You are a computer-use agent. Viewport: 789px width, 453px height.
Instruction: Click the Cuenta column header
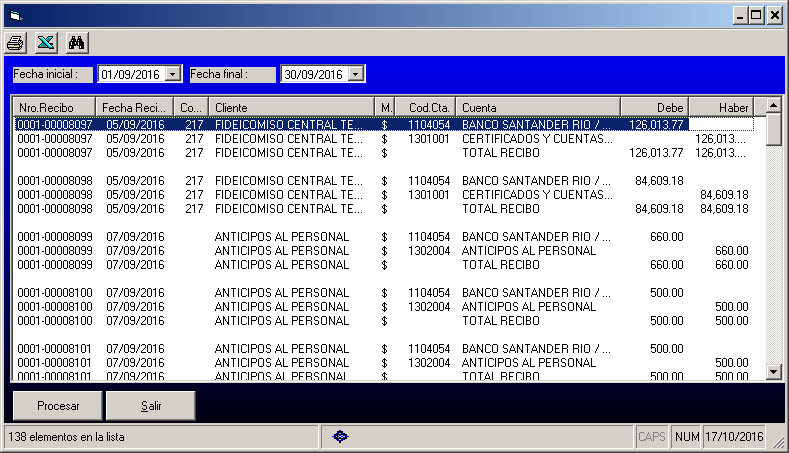537,107
